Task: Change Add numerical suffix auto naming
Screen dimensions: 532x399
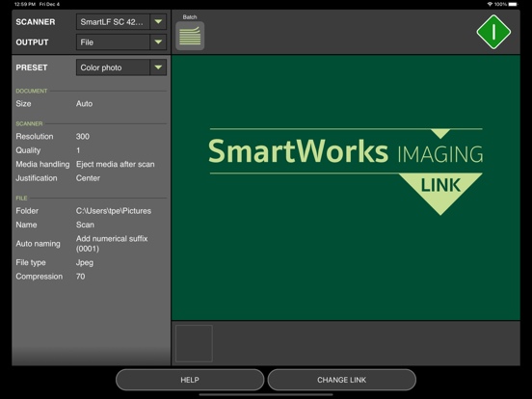Action: (112, 244)
